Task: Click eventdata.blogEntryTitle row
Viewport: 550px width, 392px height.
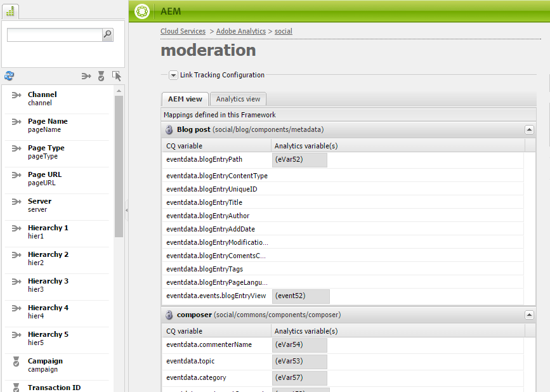Action: coord(343,202)
